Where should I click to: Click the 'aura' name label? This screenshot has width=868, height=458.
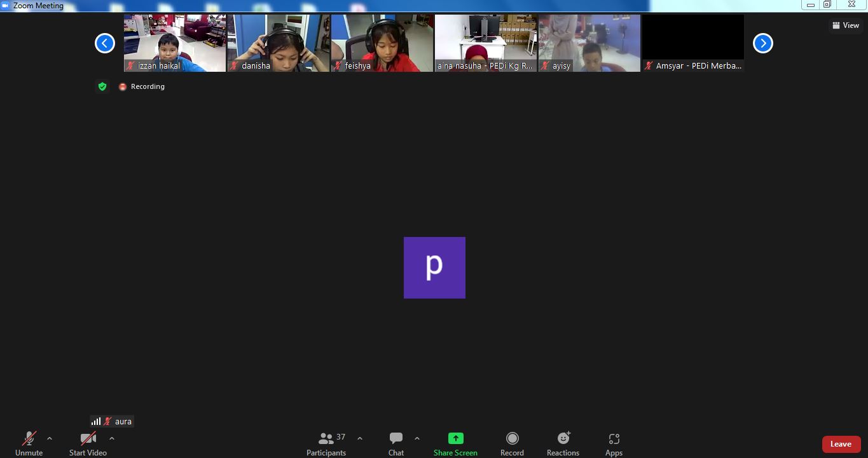pos(123,421)
